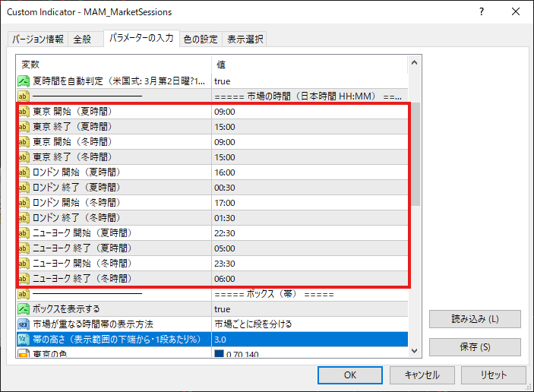This screenshot has width=534, height=392.
Task: Confirm with the OK button
Action: pos(349,375)
